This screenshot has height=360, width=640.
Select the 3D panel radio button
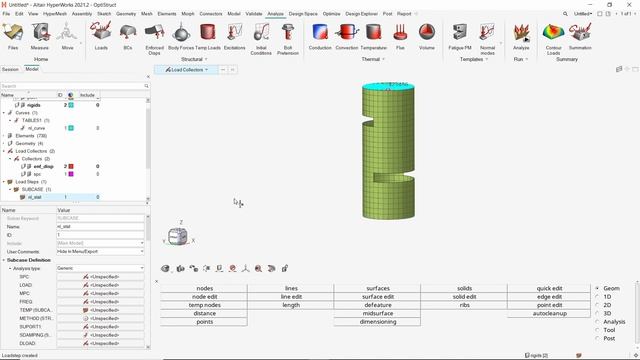click(x=597, y=313)
